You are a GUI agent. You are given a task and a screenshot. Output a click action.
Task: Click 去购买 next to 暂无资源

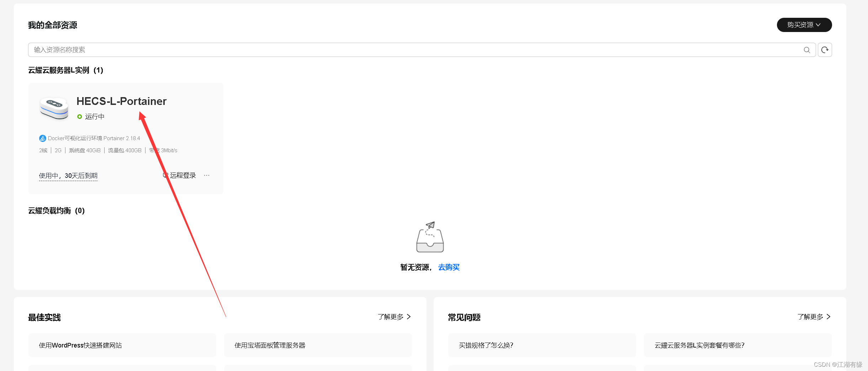[x=449, y=267]
